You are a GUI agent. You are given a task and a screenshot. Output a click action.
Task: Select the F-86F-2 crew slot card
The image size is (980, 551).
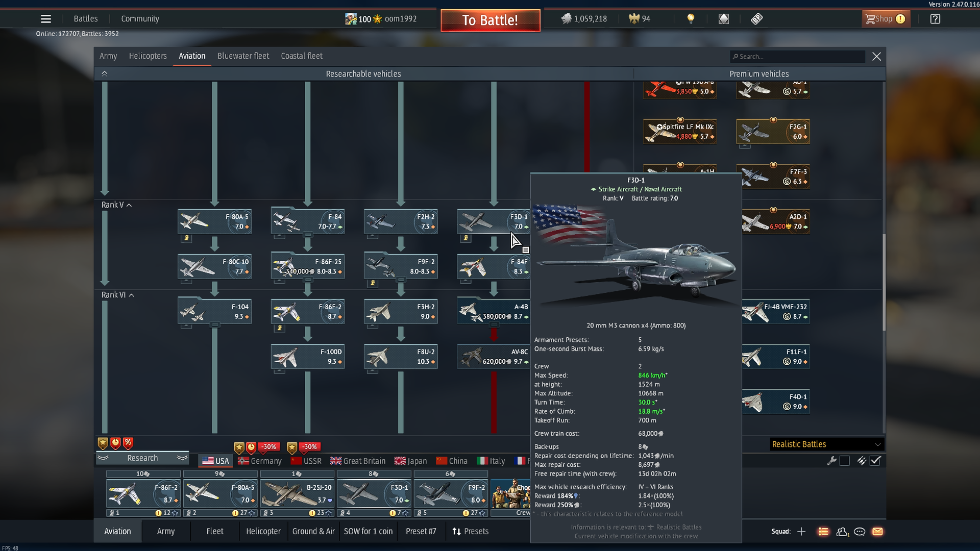pyautogui.click(x=143, y=494)
